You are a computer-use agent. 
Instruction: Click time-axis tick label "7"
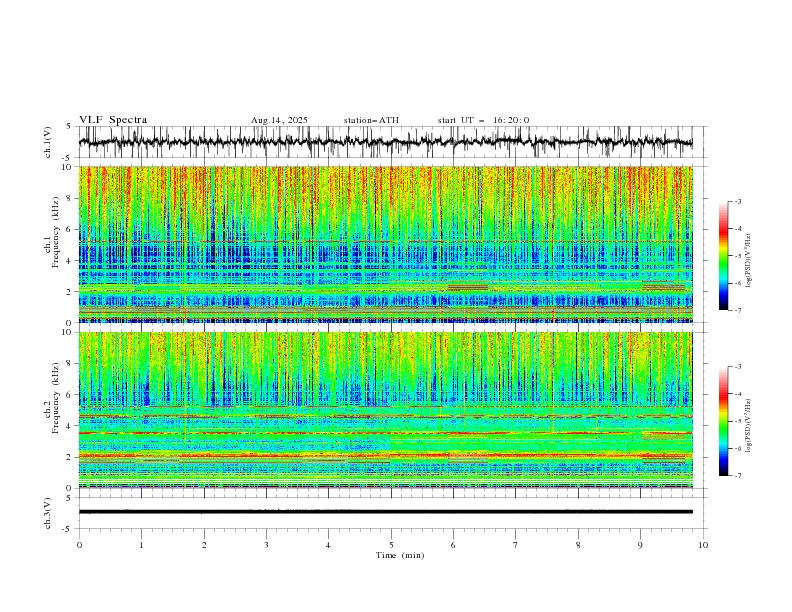click(x=516, y=545)
